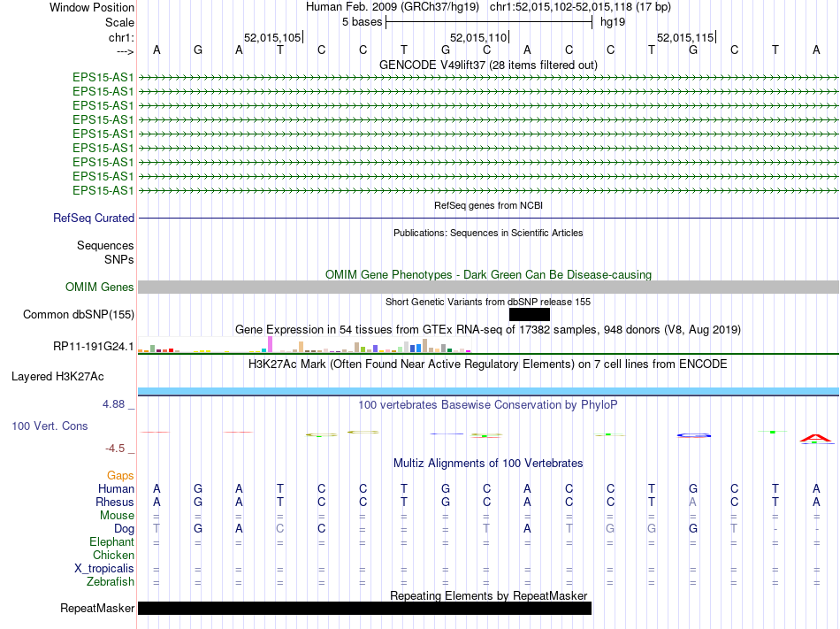Screen dimensions: 840x629
Task: Click the Sequences track label
Action: tap(105, 245)
